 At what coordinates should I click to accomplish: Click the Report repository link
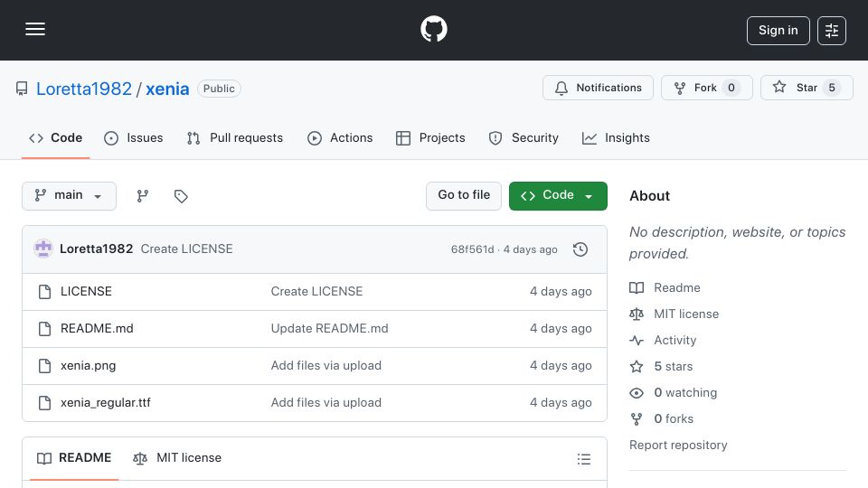coord(678,445)
